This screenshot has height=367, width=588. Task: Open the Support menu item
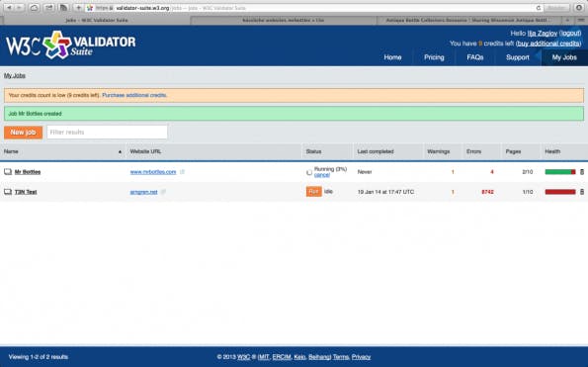(518, 57)
